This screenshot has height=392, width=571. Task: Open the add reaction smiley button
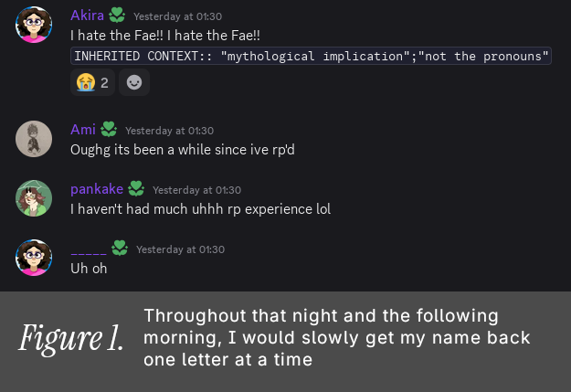134,83
